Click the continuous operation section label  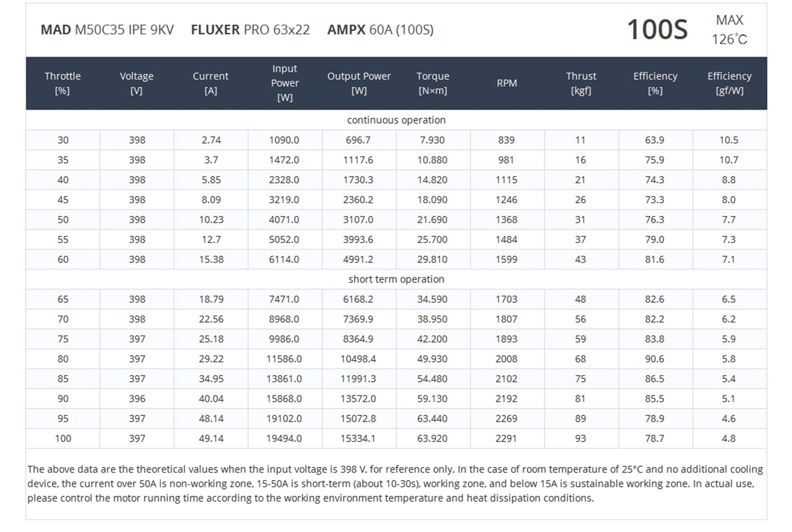click(396, 120)
